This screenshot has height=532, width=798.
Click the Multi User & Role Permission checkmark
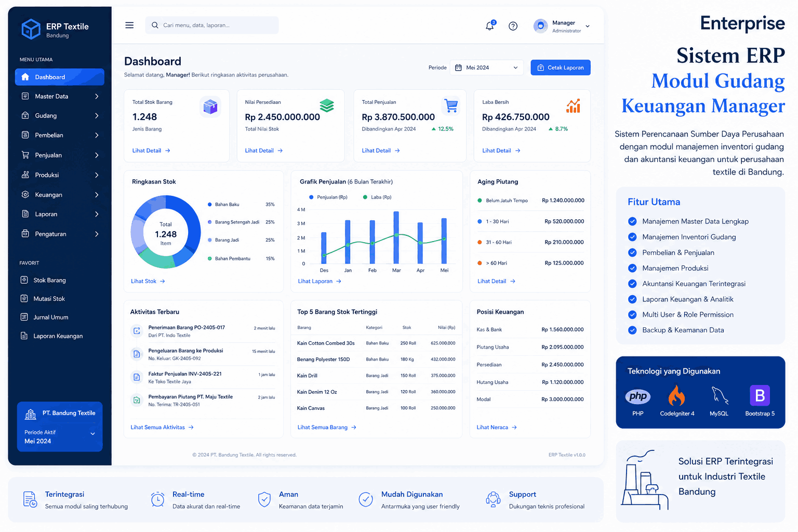(632, 314)
